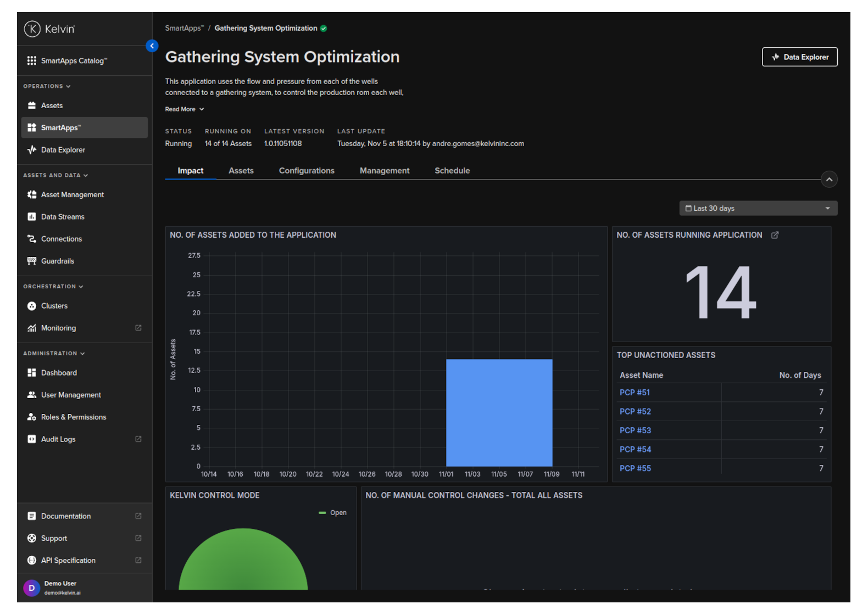Open Demo User profile avatar

click(32, 588)
